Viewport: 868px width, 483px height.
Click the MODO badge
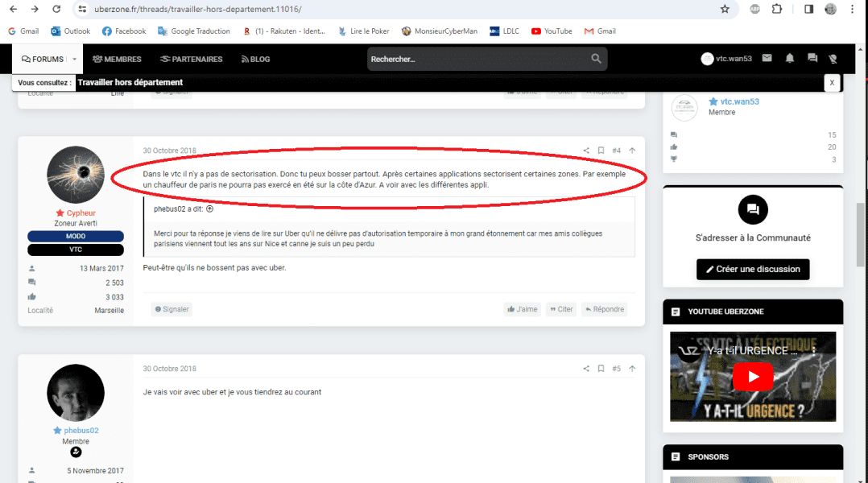click(76, 236)
